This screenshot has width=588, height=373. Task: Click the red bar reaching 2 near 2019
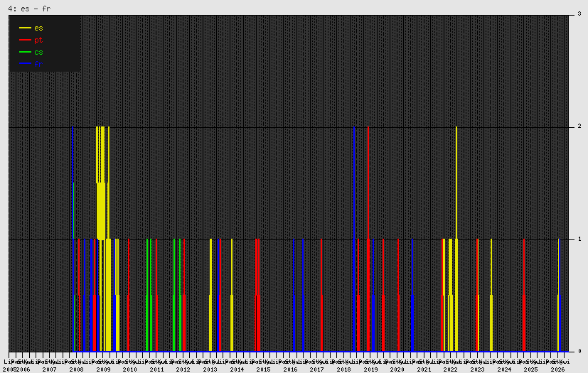pos(368,239)
